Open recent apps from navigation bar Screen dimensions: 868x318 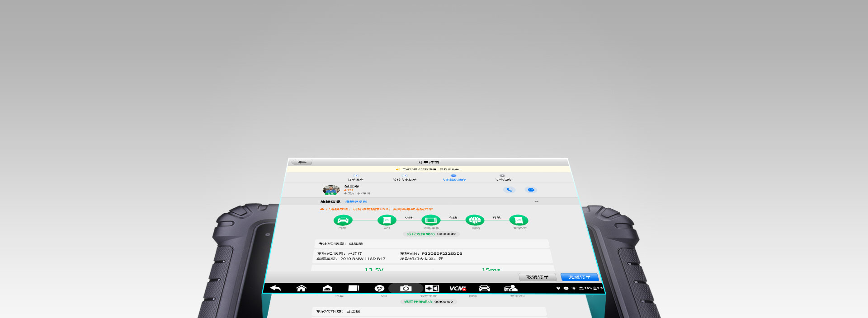tap(354, 288)
